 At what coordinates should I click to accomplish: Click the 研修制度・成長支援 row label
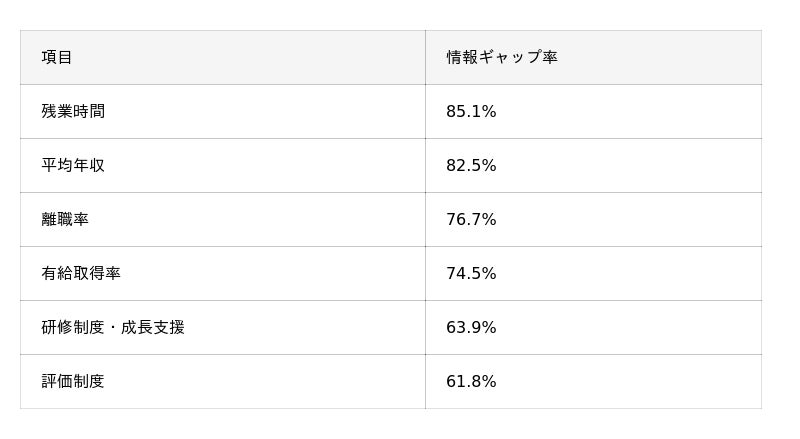point(113,328)
